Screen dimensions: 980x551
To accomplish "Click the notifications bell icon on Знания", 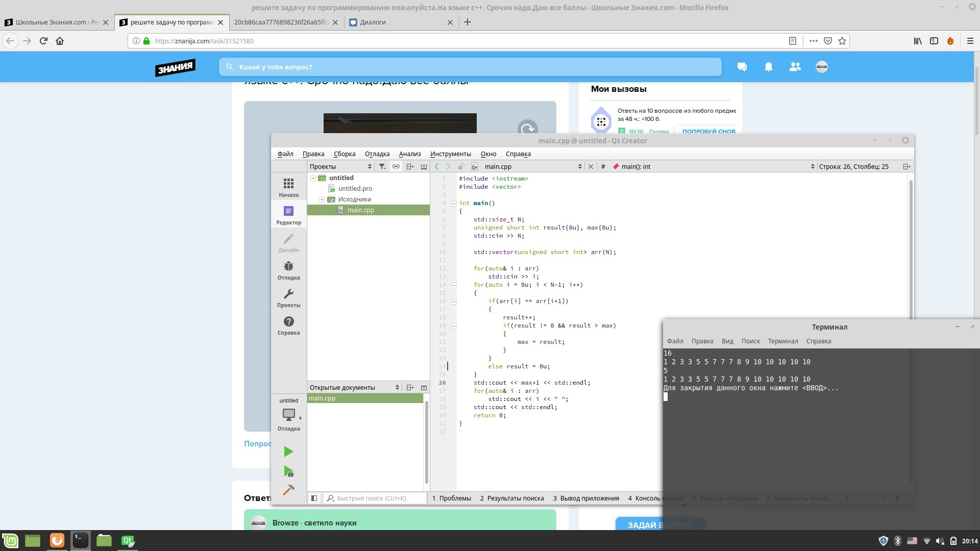I will (x=768, y=67).
